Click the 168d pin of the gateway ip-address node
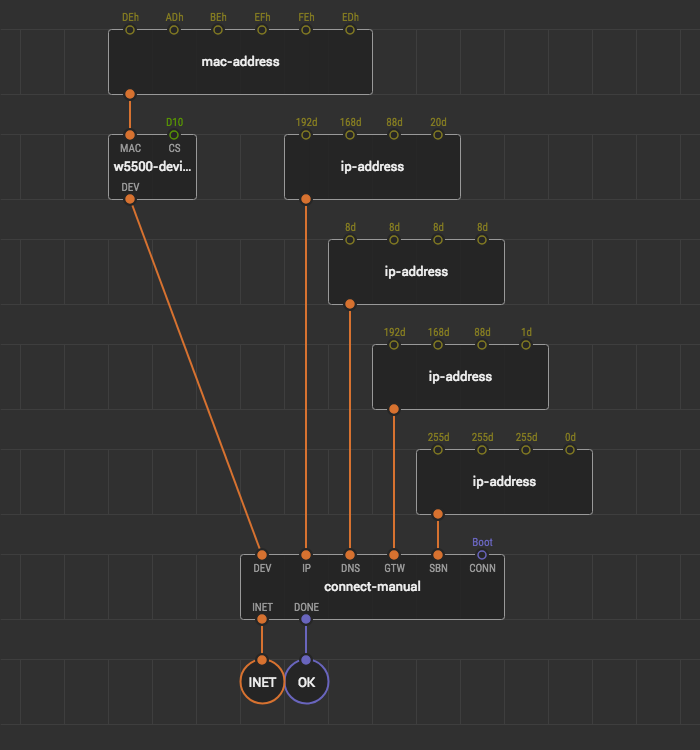 pos(438,345)
